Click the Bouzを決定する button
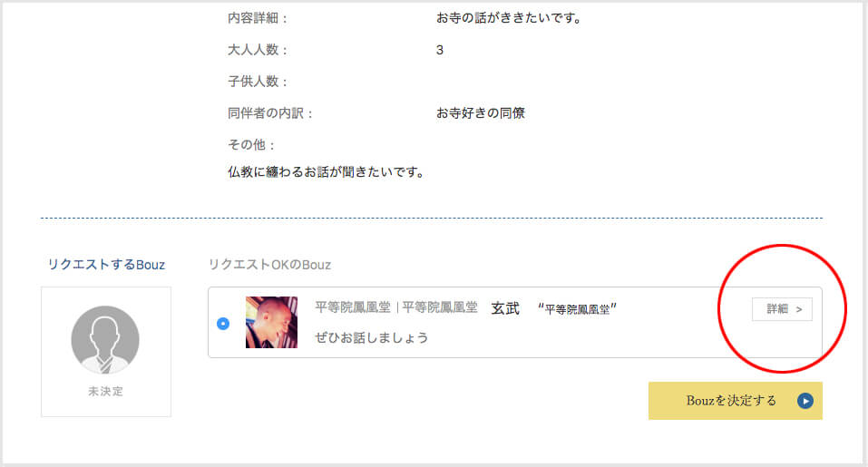 click(x=736, y=401)
